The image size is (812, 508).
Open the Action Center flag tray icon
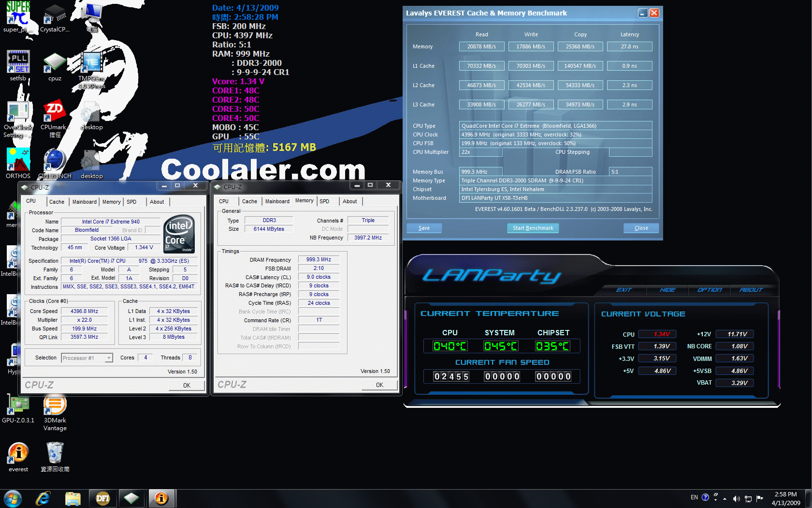click(x=759, y=498)
